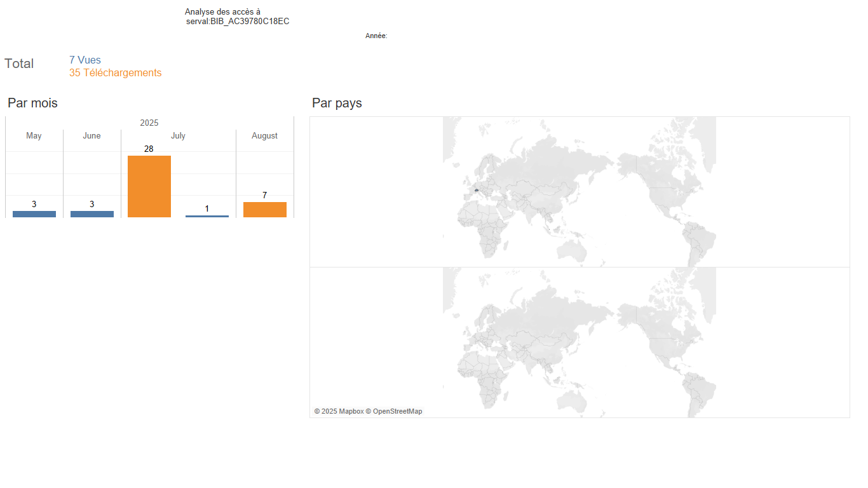
Task: Select the 'July' month header
Action: pyautogui.click(x=179, y=136)
